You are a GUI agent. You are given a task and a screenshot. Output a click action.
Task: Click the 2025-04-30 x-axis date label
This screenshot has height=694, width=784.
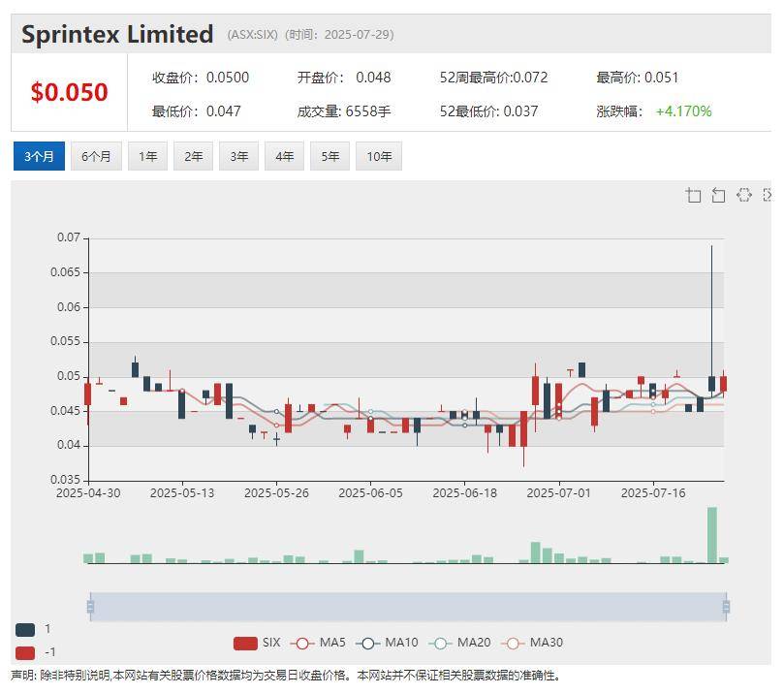[88, 493]
